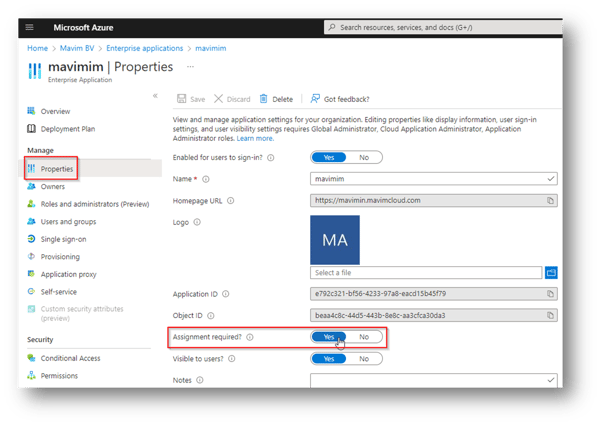Copy the Homepage URL value
This screenshot has width=600, height=425.
(550, 200)
